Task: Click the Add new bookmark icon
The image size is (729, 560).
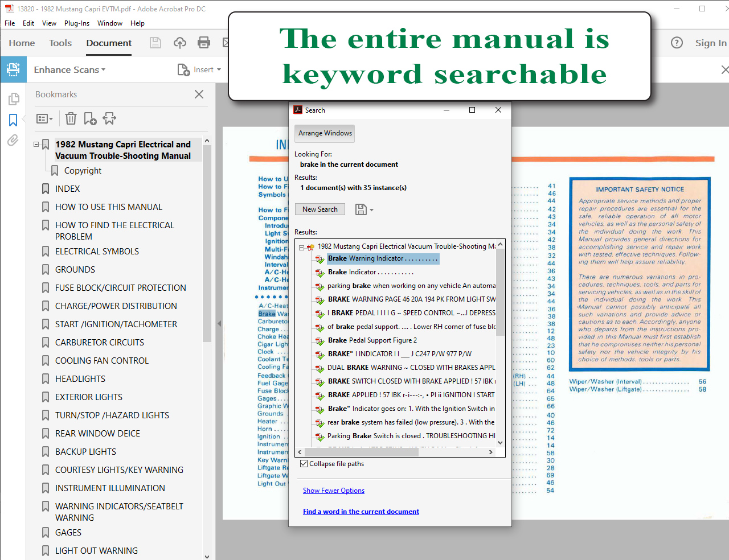Action: (x=91, y=118)
